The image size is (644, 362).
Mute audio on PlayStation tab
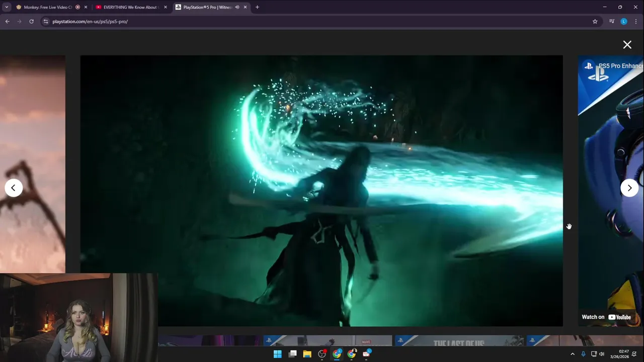pos(237,7)
